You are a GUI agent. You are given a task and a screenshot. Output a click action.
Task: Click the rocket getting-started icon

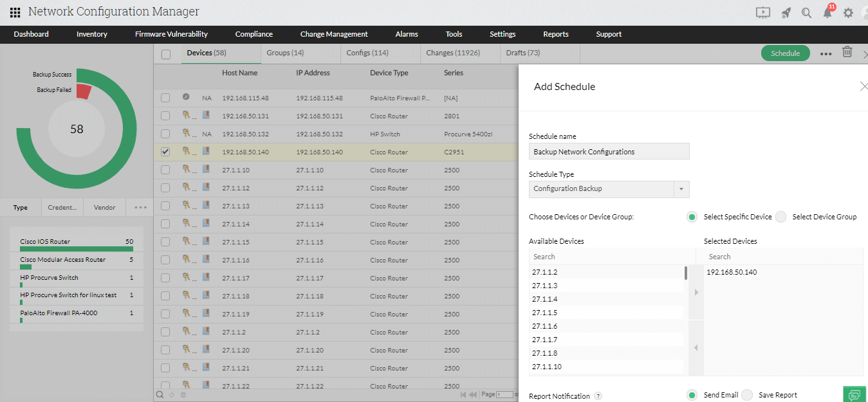click(786, 12)
